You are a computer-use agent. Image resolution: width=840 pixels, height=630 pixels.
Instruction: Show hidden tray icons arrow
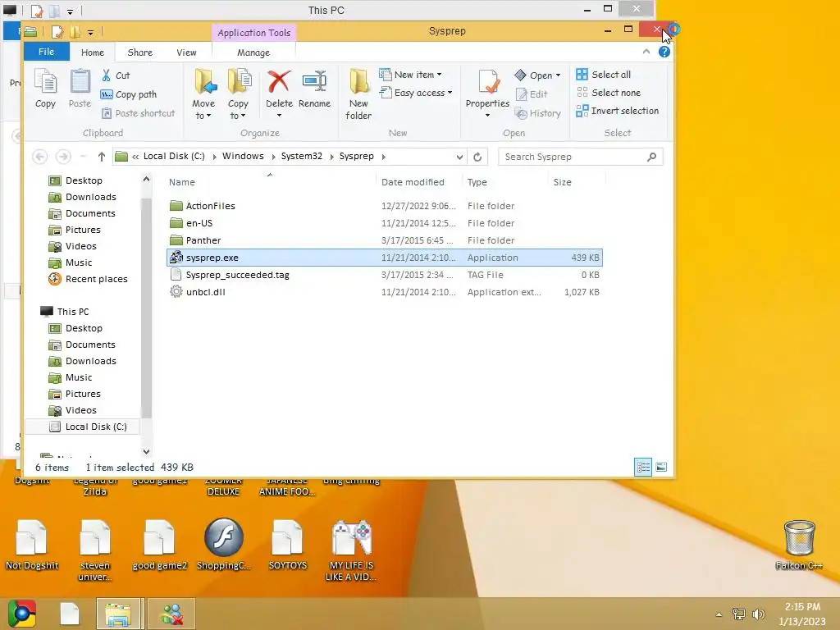719,614
